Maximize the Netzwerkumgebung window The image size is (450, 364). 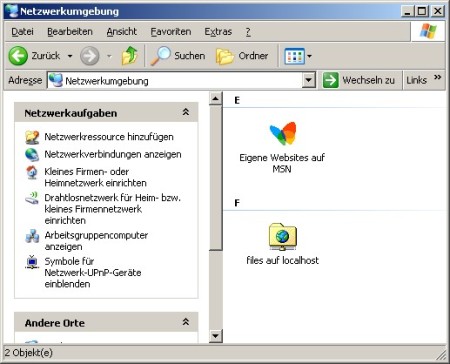pyautogui.click(x=422, y=11)
